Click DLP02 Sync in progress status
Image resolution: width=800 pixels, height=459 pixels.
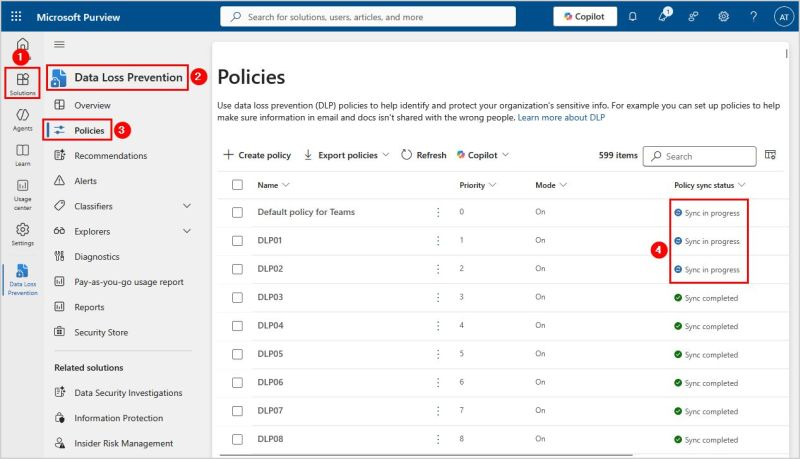point(707,269)
